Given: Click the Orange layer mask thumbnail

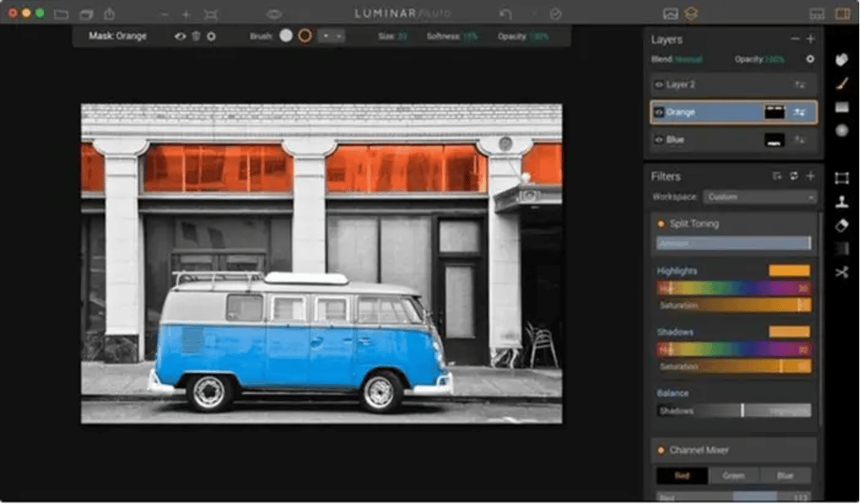Looking at the screenshot, I should coord(775,112).
